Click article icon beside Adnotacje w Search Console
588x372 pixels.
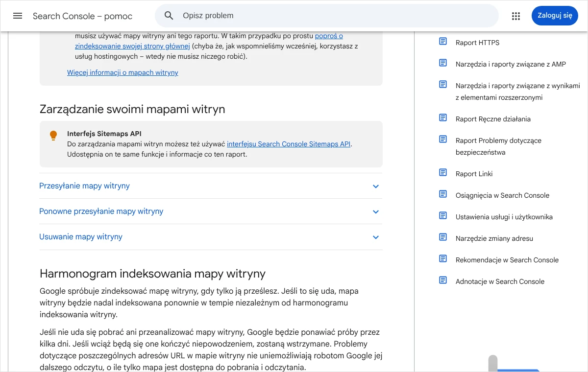point(443,280)
